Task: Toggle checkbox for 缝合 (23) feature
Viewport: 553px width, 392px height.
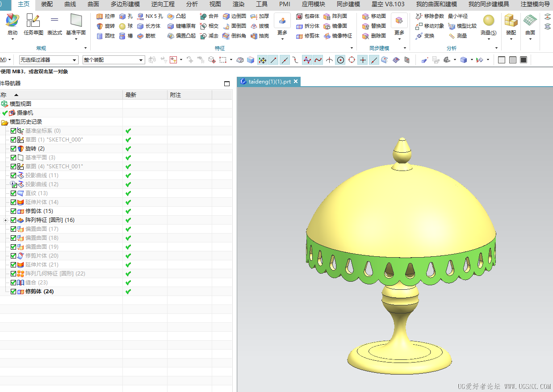Action: point(13,283)
